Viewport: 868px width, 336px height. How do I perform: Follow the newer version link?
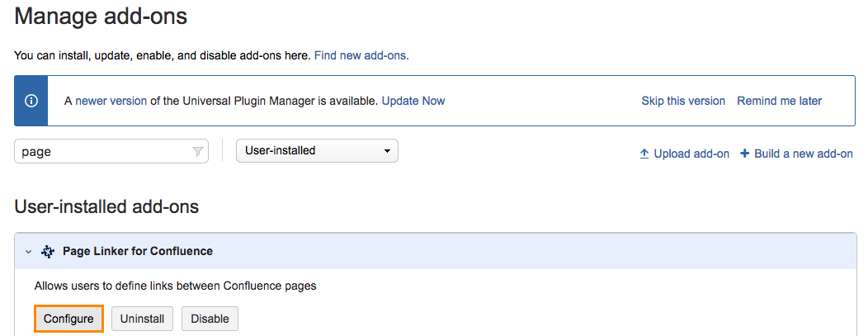111,101
